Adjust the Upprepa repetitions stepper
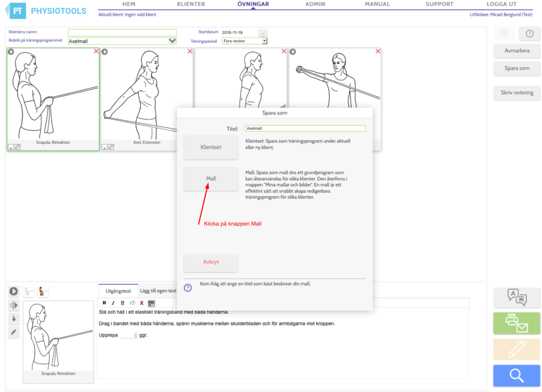This screenshot has height=392, width=542. tap(135, 335)
